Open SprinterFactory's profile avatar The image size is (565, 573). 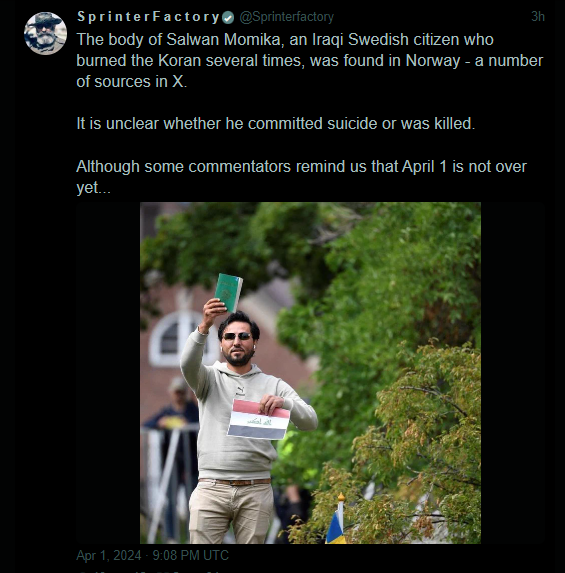click(x=45, y=33)
